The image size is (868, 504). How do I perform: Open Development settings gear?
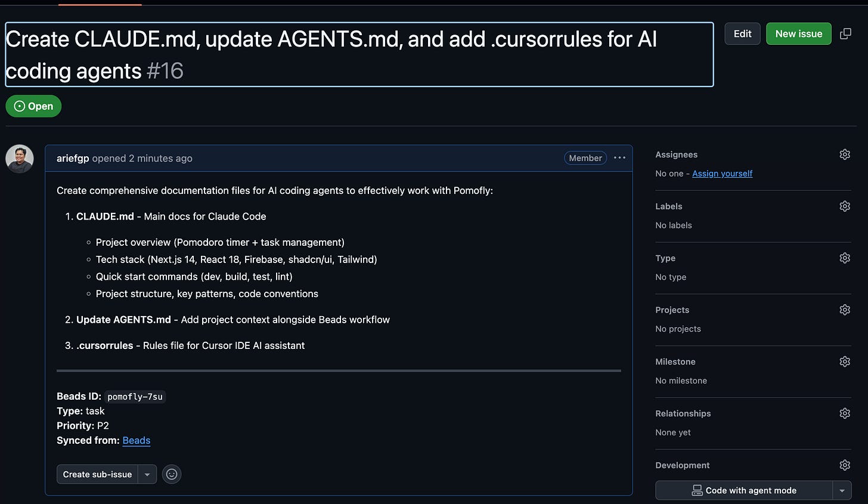pos(845,465)
